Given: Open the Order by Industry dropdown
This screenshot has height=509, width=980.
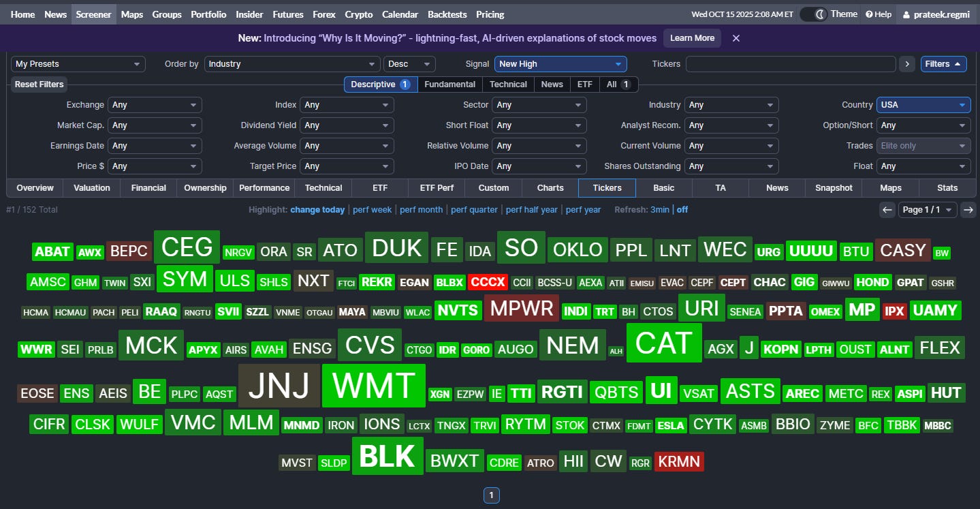Looking at the screenshot, I should (291, 64).
